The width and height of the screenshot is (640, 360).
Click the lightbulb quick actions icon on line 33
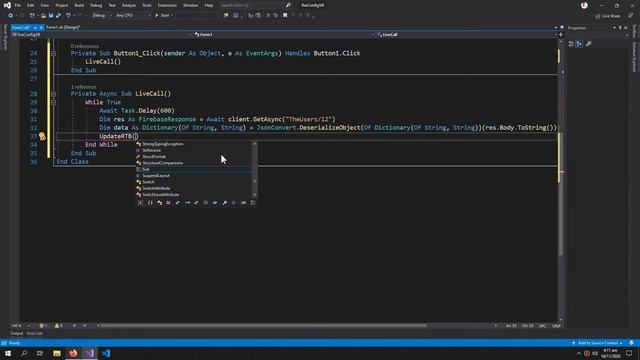click(x=42, y=136)
